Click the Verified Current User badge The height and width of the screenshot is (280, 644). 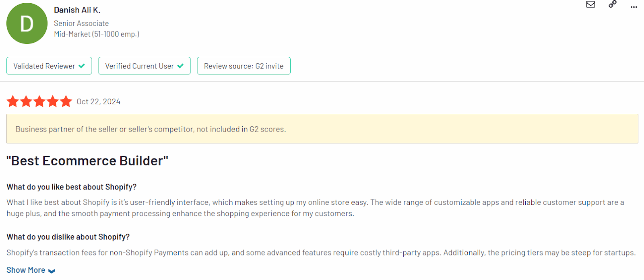click(144, 66)
